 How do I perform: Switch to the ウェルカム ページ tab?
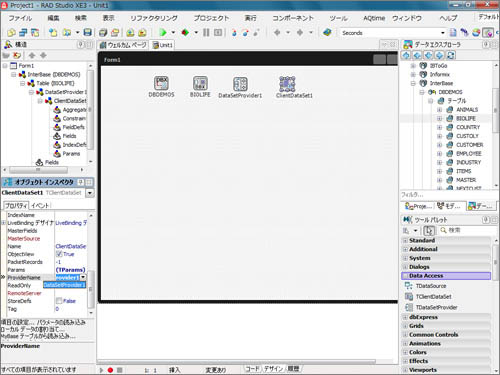tap(123, 45)
